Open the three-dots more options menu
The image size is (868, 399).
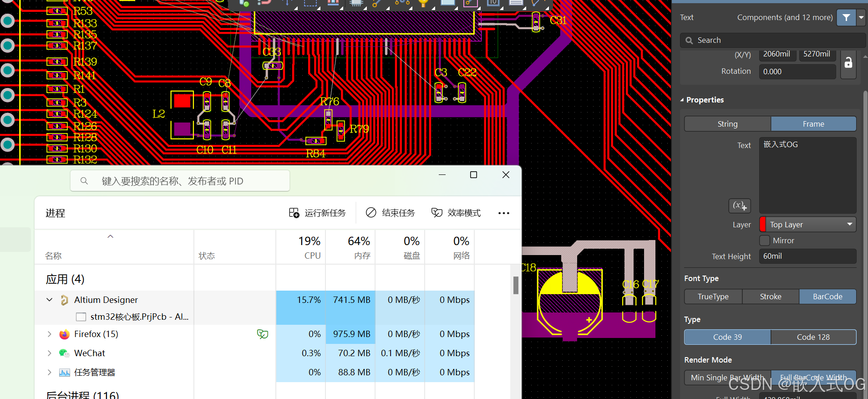(504, 213)
